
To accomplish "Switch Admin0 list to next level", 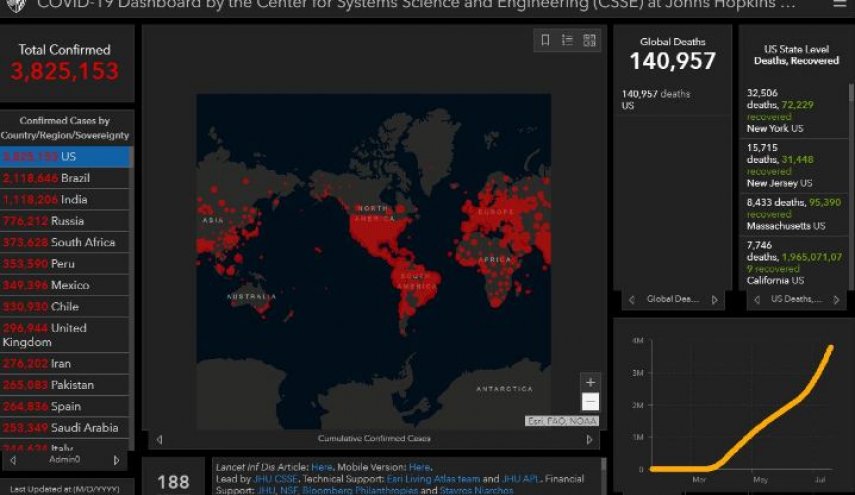I will (x=116, y=461).
